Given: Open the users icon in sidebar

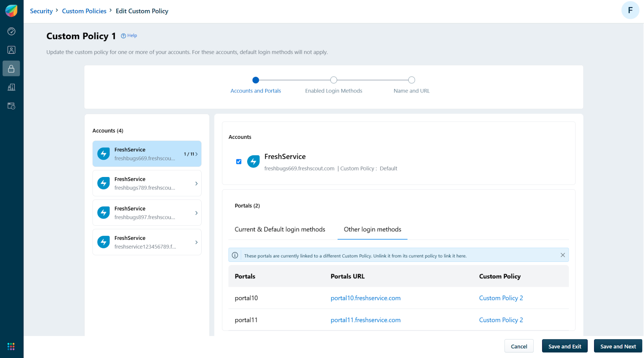Looking at the screenshot, I should [x=11, y=50].
